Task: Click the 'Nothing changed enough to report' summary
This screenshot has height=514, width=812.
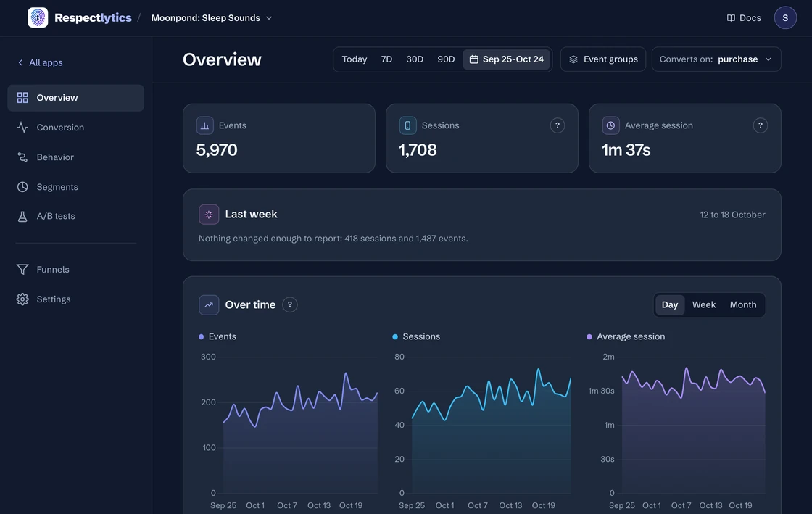Action: click(x=333, y=239)
